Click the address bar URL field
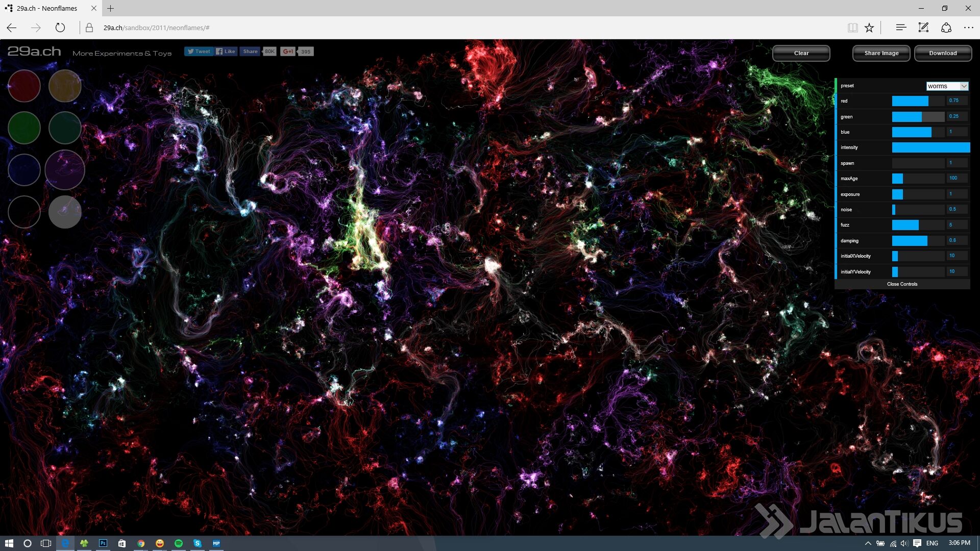 point(459,28)
